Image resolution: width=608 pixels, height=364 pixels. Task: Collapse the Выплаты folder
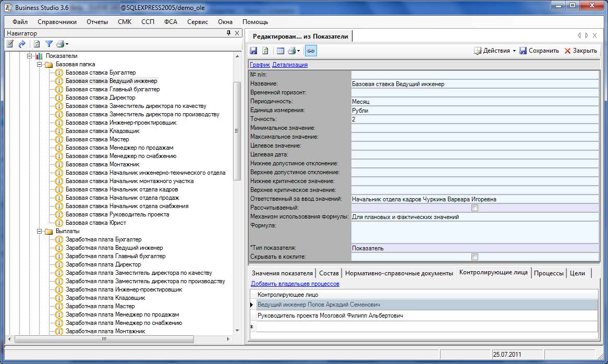40,231
